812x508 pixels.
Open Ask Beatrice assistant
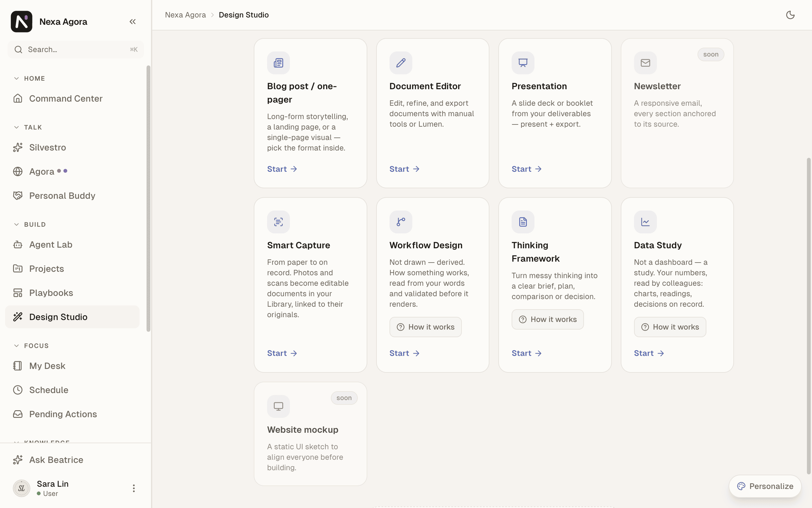72,460
